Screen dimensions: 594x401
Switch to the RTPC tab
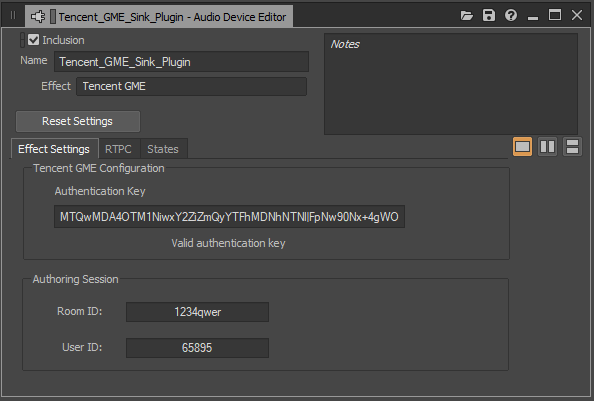pos(118,149)
